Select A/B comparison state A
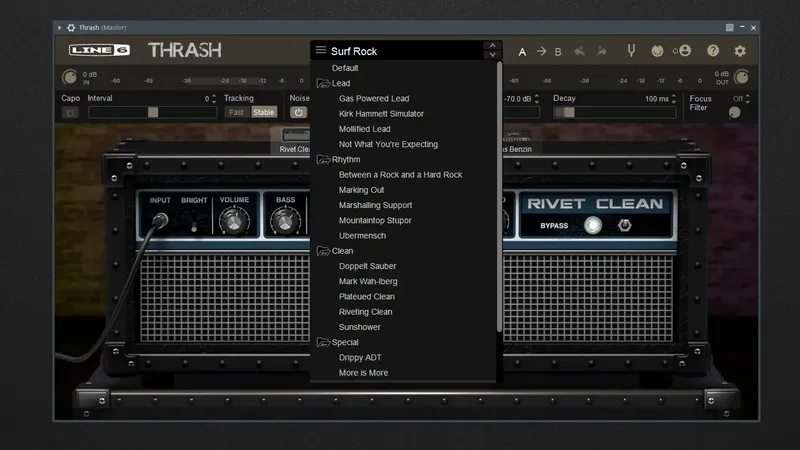Screen dimensions: 800x450 522,51
